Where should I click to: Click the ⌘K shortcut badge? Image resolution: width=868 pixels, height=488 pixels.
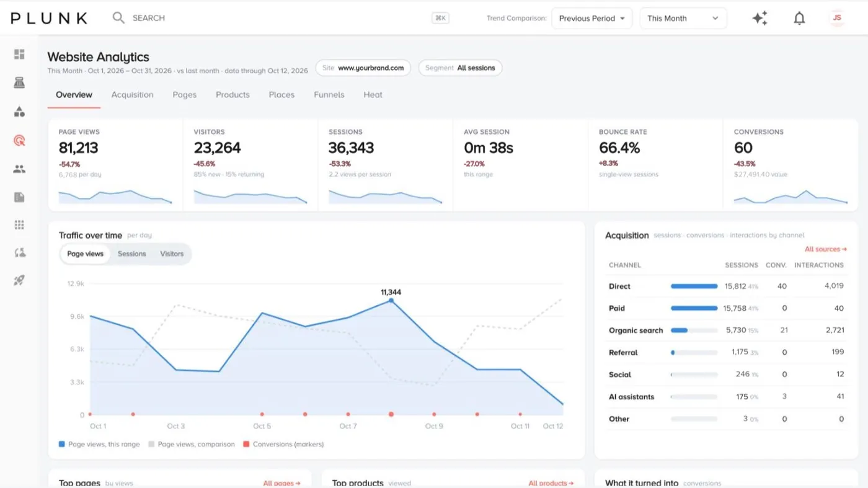[440, 19]
